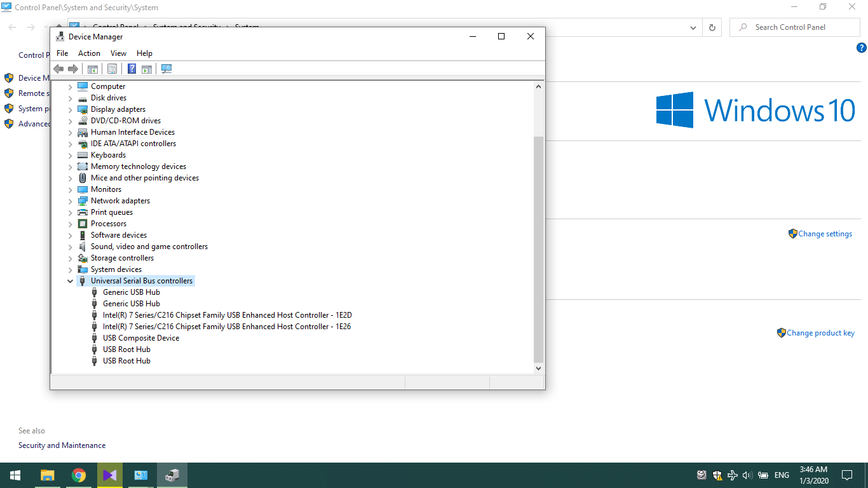Viewport: 868px width, 488px height.
Task: Click the battery charging tray icon
Action: click(x=763, y=475)
